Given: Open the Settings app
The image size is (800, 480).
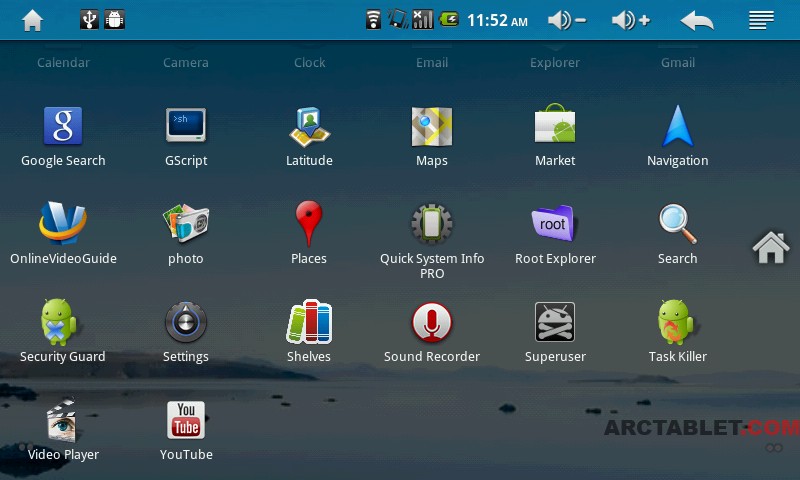Looking at the screenshot, I should tap(186, 322).
